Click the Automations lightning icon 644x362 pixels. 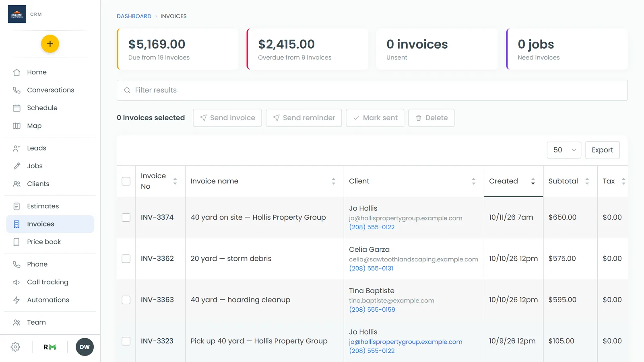click(17, 300)
